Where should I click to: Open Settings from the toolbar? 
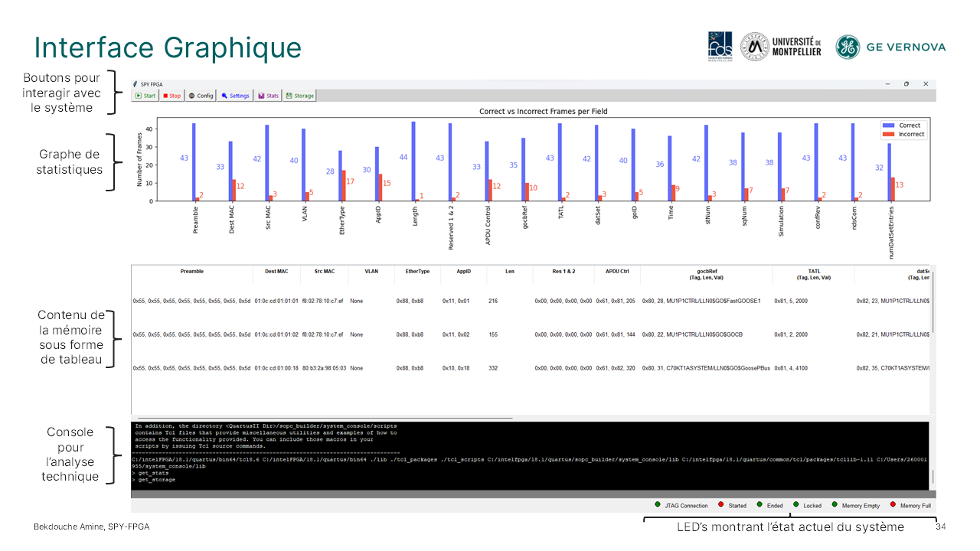236,96
